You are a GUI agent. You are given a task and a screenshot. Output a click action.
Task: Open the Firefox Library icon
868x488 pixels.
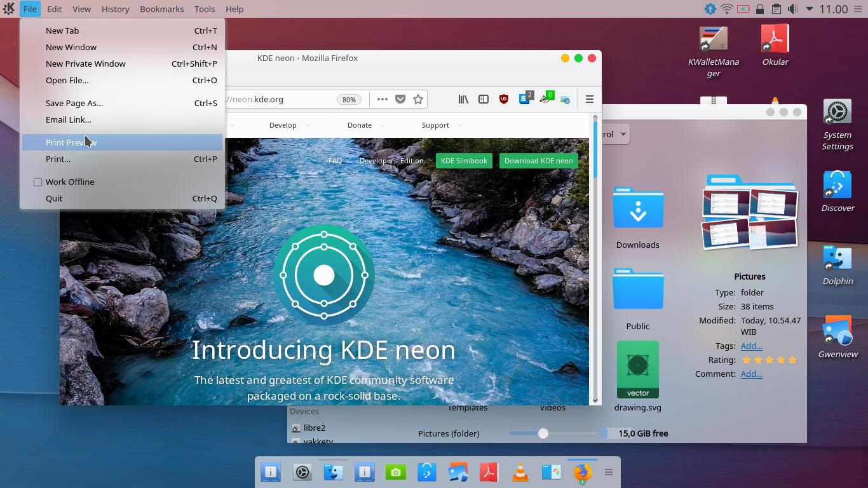pos(463,99)
